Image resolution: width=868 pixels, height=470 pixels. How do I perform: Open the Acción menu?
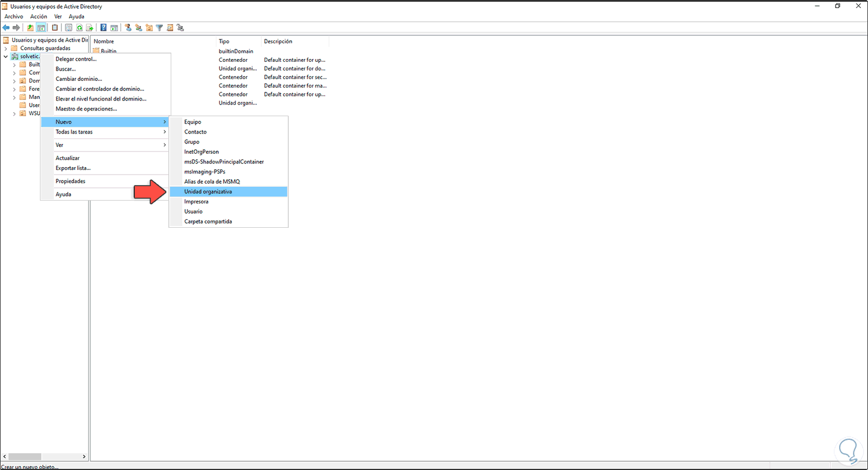pyautogui.click(x=39, y=17)
